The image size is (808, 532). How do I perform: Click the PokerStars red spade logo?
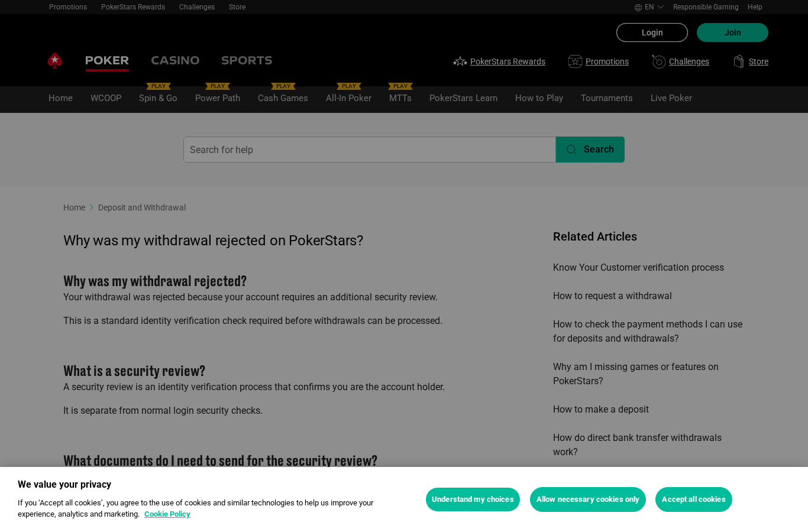coord(55,60)
